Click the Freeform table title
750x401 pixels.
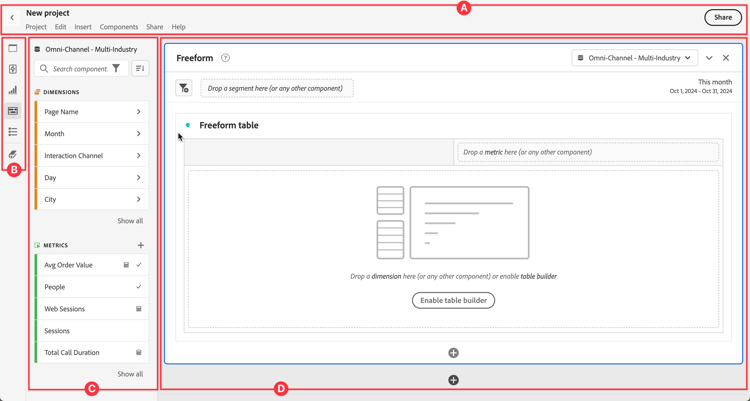(x=229, y=125)
